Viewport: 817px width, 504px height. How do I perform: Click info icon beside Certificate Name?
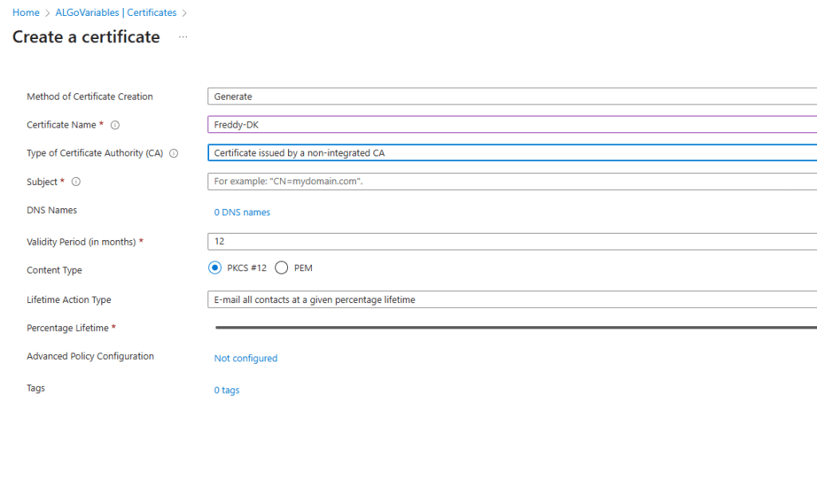pos(115,125)
